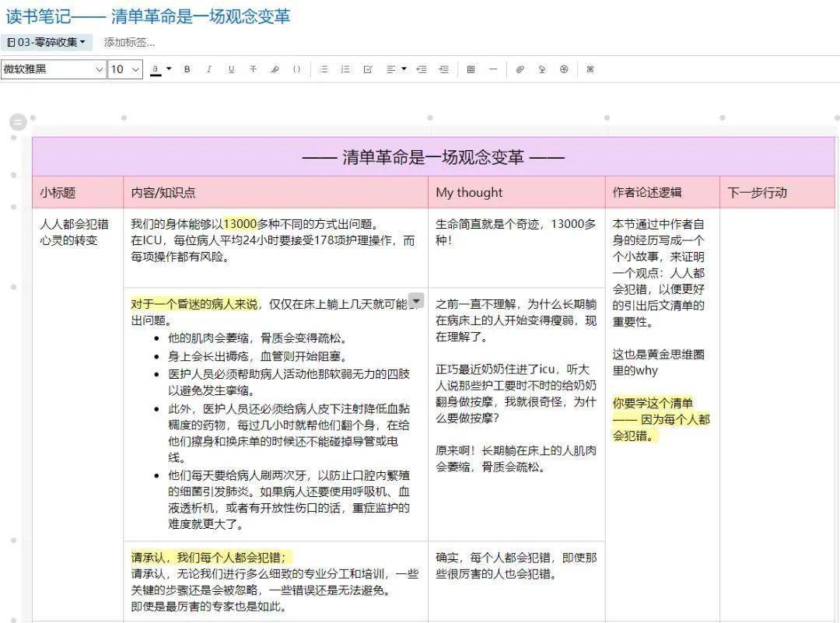Screen dimensions: 840x623
Task: Apply strikethrough formatting
Action: pos(252,69)
